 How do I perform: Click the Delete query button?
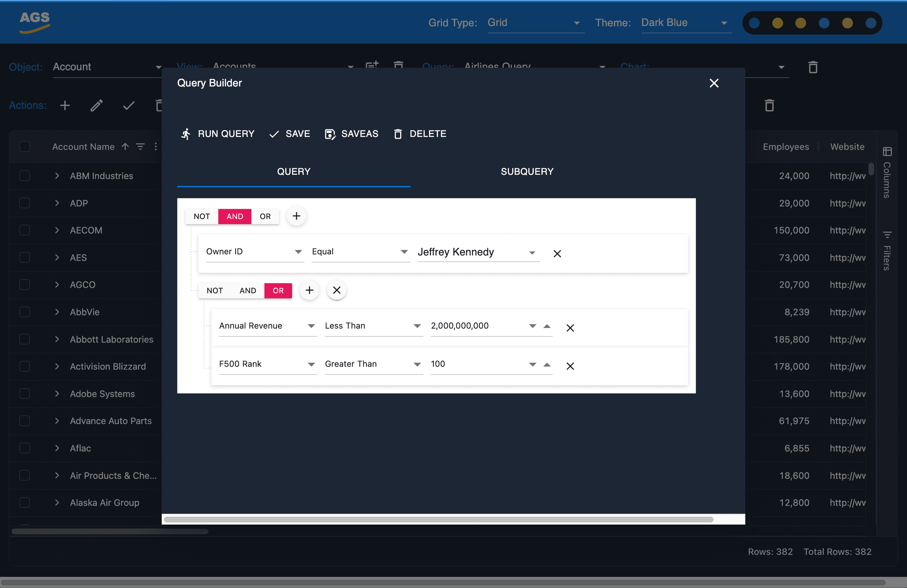click(x=420, y=134)
